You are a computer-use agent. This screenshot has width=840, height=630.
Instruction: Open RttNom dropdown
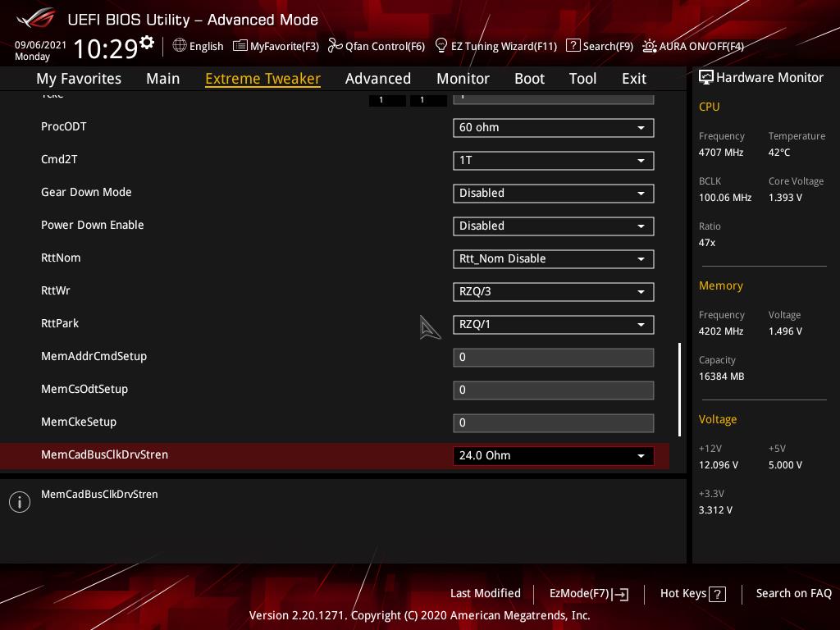pos(554,258)
